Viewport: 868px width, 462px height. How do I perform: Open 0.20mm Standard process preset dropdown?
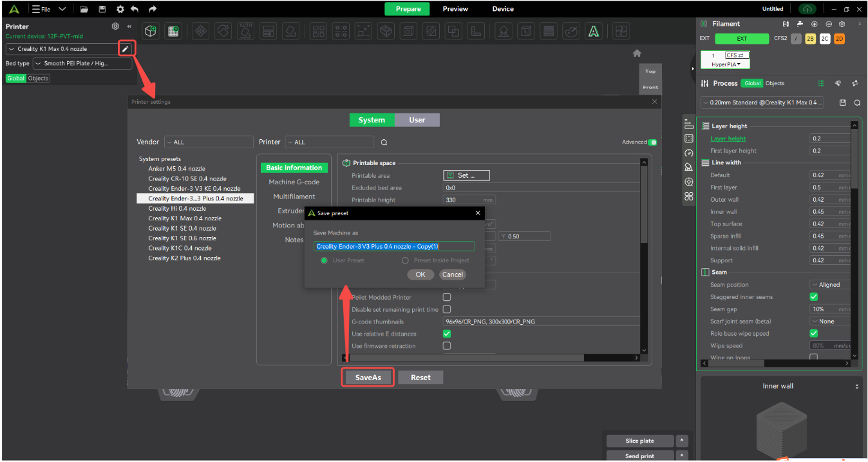(x=762, y=102)
